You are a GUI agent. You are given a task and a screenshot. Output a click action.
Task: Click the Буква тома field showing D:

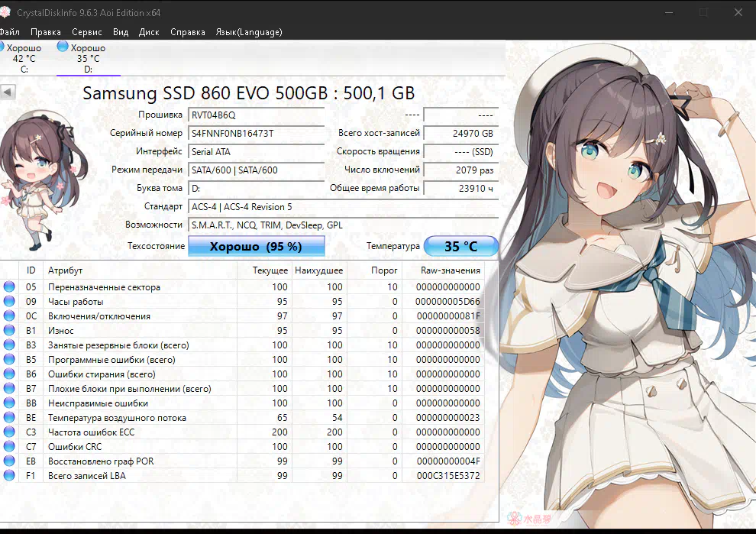[x=256, y=189]
